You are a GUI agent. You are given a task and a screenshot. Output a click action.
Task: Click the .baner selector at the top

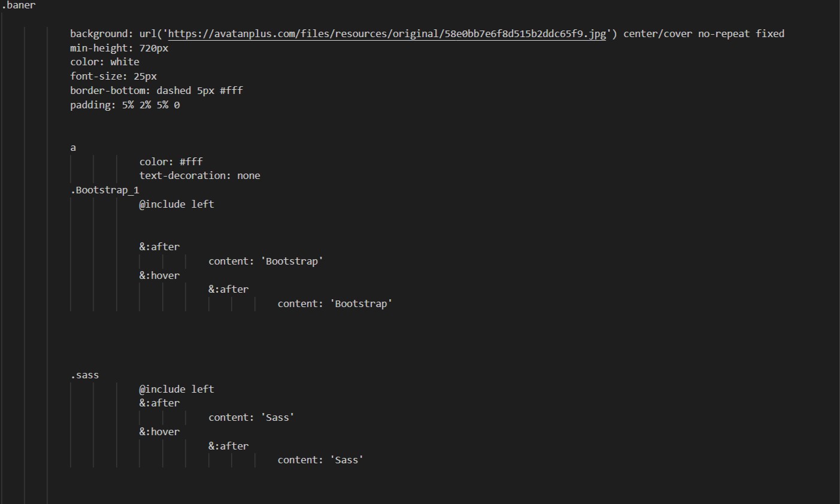[19, 5]
